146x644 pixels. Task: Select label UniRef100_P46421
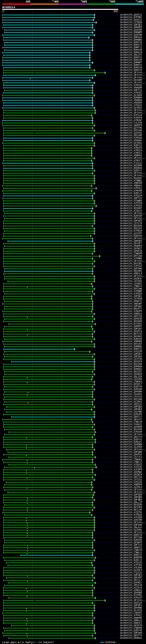[131, 424]
